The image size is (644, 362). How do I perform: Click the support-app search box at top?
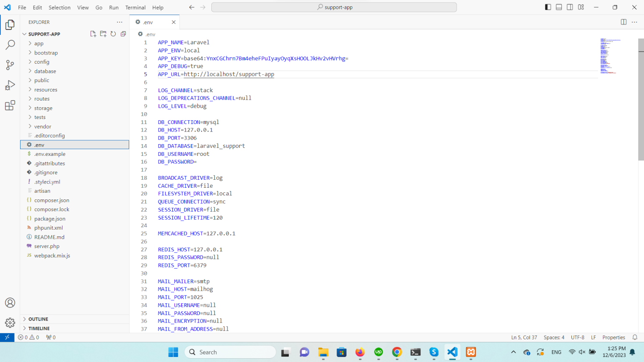click(x=334, y=7)
